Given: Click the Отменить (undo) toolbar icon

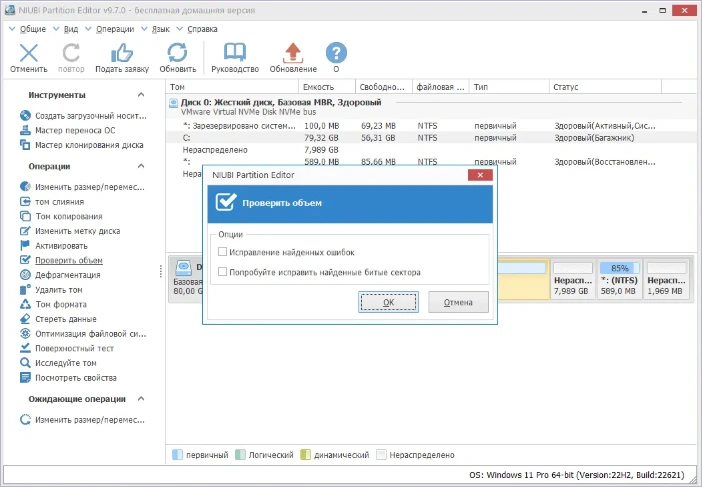Looking at the screenshot, I should click(29, 53).
